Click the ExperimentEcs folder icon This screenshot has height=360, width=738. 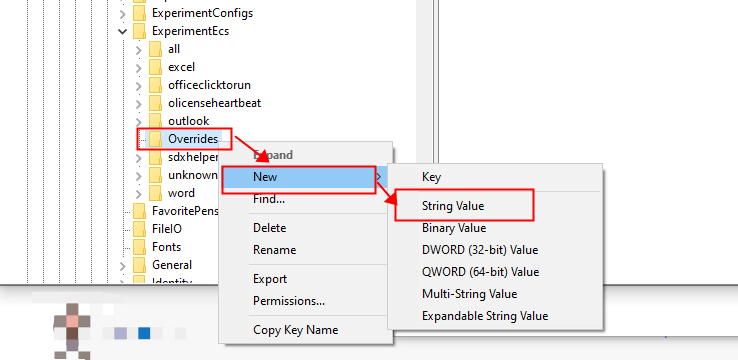[139, 31]
